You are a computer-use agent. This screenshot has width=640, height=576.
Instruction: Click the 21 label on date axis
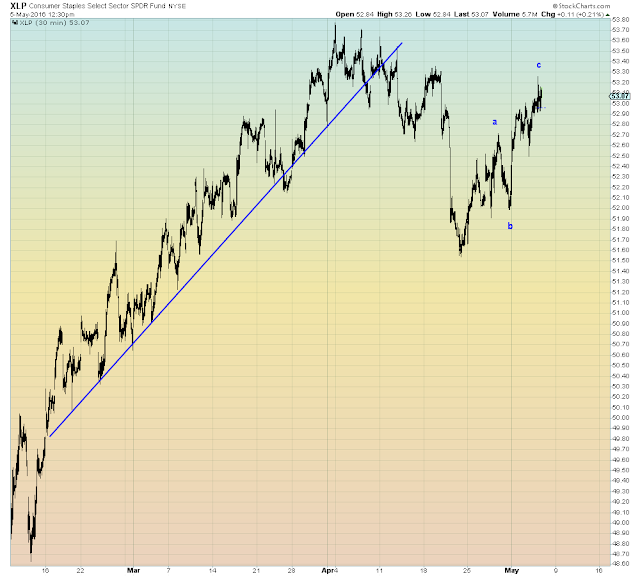pos(256,570)
